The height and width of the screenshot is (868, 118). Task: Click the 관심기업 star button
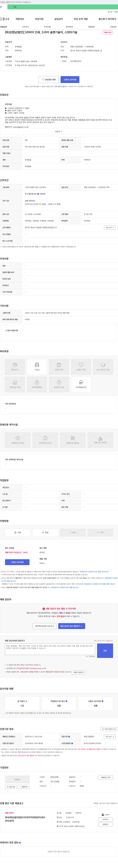click(x=11, y=787)
